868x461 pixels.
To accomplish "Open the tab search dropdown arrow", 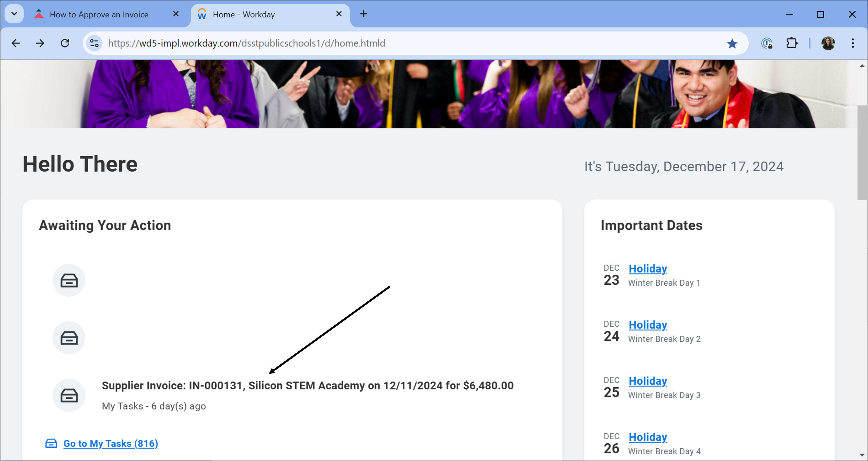I will [14, 14].
